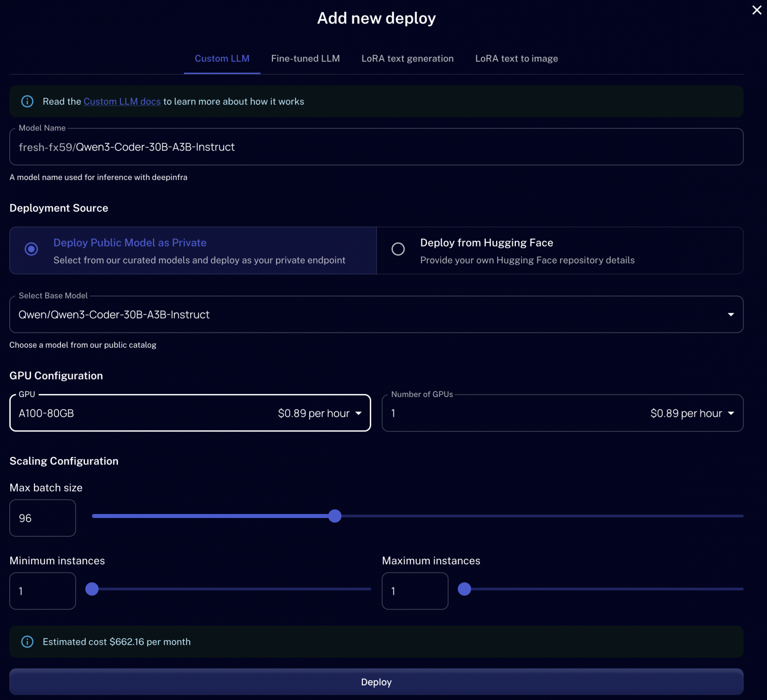The image size is (767, 700).
Task: Focus the Model Name text field
Action: tap(376, 147)
